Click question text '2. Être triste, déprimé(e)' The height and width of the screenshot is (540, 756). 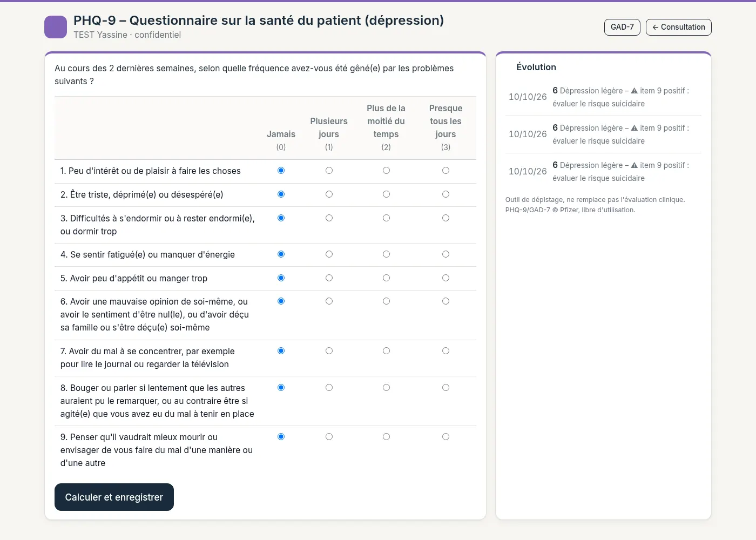coord(141,195)
